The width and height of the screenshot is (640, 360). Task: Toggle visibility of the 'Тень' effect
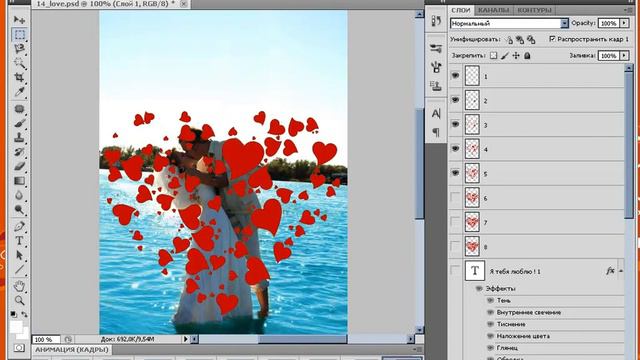point(490,300)
